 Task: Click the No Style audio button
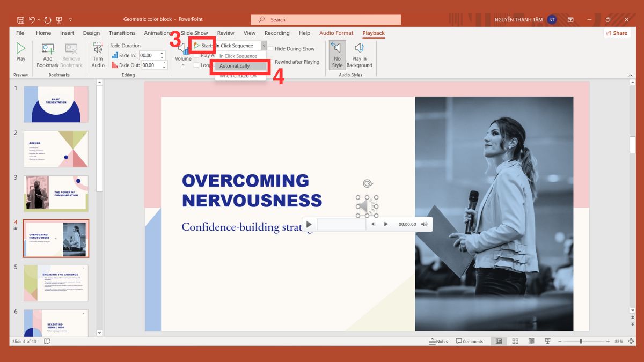coord(337,55)
